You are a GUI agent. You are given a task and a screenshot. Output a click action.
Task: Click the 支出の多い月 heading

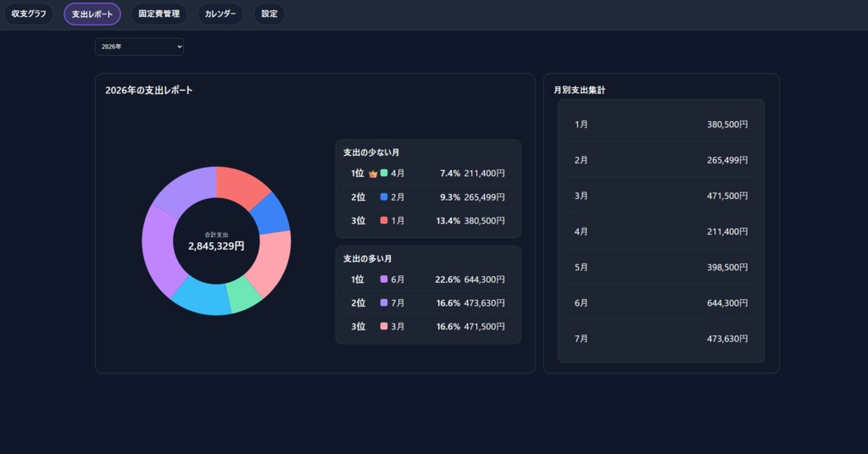point(367,258)
